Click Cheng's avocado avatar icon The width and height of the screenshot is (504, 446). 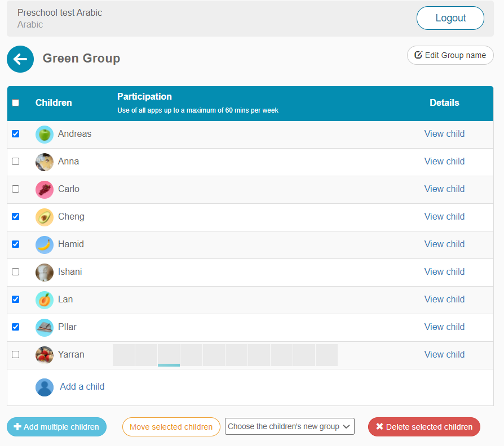point(45,217)
